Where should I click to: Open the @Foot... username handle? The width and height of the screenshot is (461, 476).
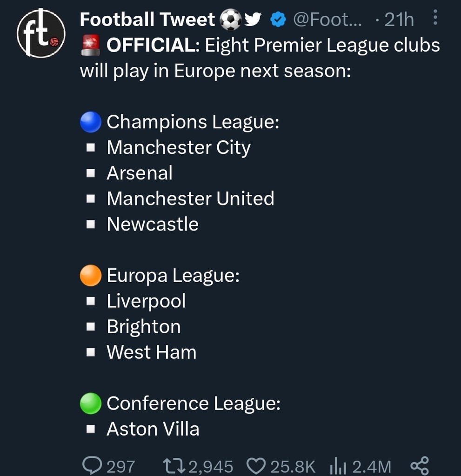tap(328, 20)
